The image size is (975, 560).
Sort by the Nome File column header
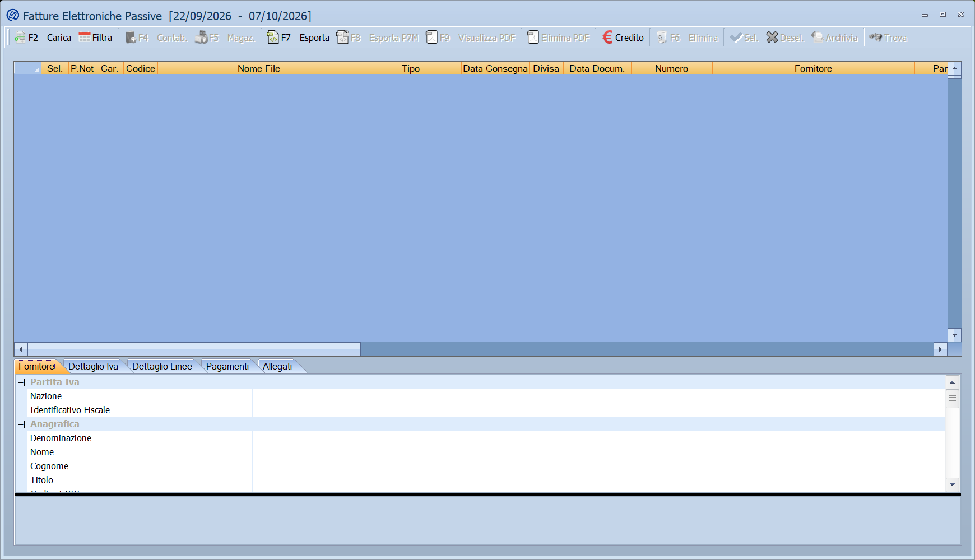point(259,68)
